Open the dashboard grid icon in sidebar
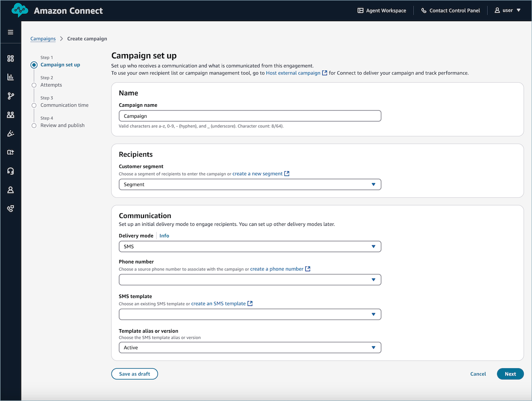Screen dimensions: 532x401 click(x=10, y=58)
